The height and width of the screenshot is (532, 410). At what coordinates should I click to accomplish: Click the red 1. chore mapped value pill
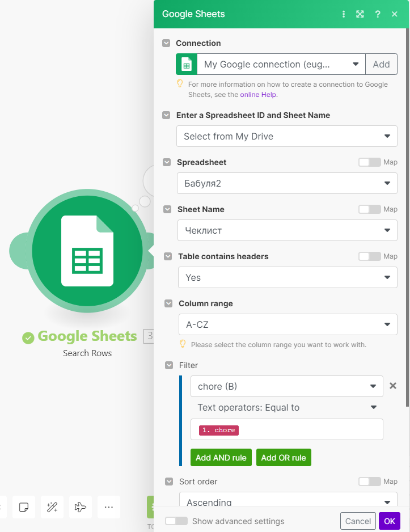[x=219, y=430]
